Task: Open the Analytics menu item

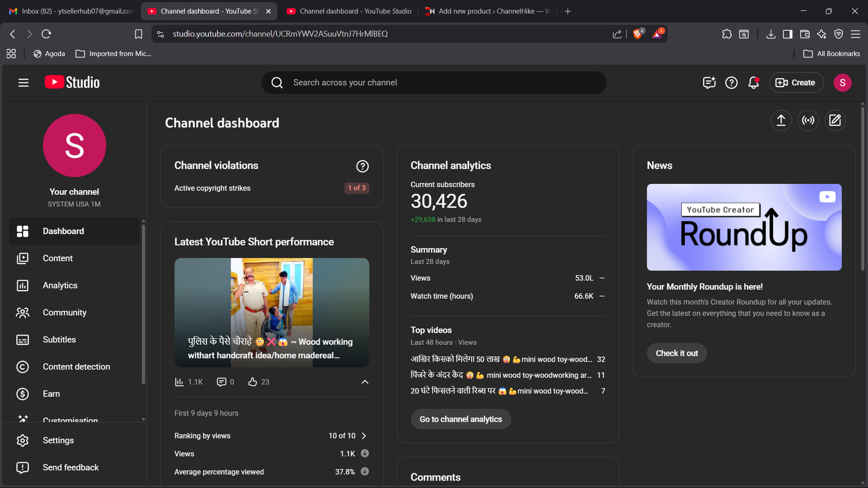Action: click(x=60, y=286)
